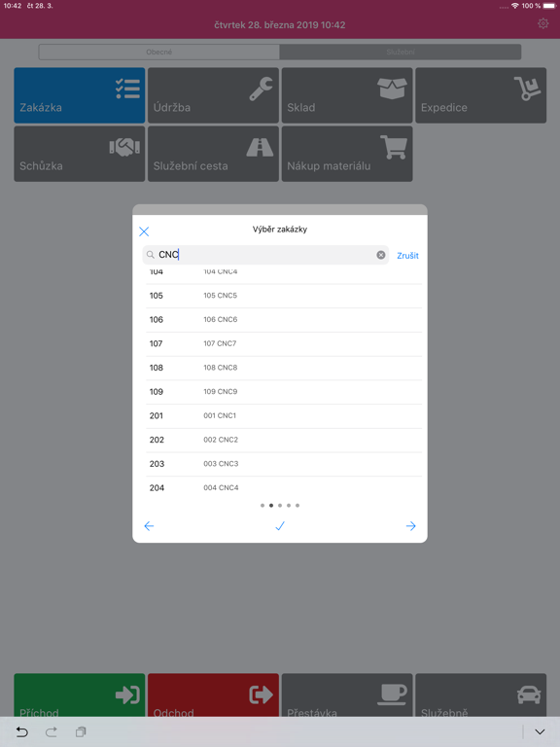Hide keyboard with the down chevron
The height and width of the screenshot is (747, 560).
(540, 731)
